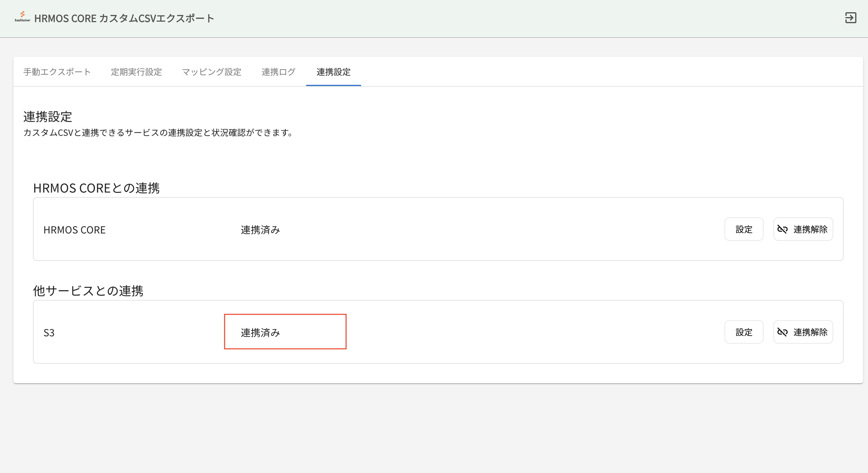
Task: Select the active 連携設定 tab
Action: coord(333,72)
